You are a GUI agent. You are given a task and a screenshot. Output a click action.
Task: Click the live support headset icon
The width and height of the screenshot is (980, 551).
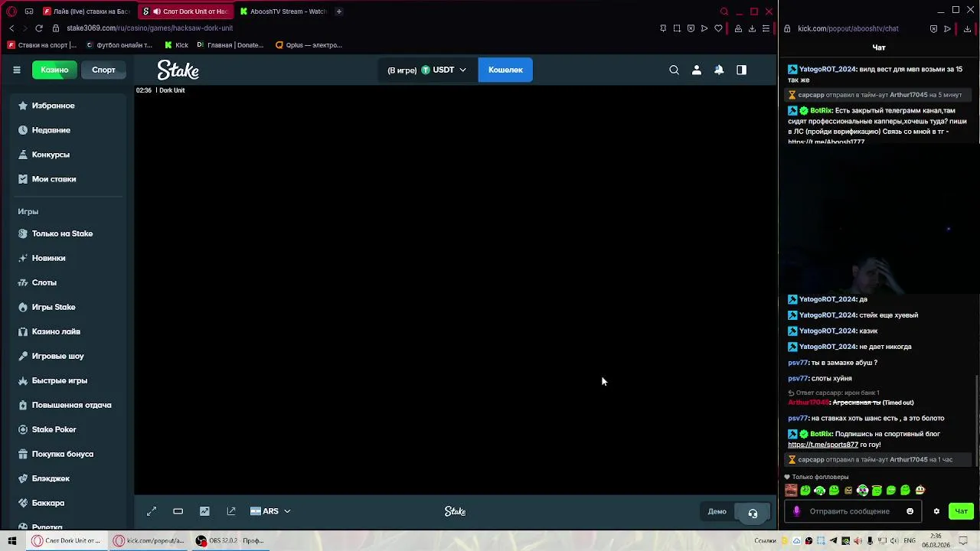pyautogui.click(x=753, y=512)
